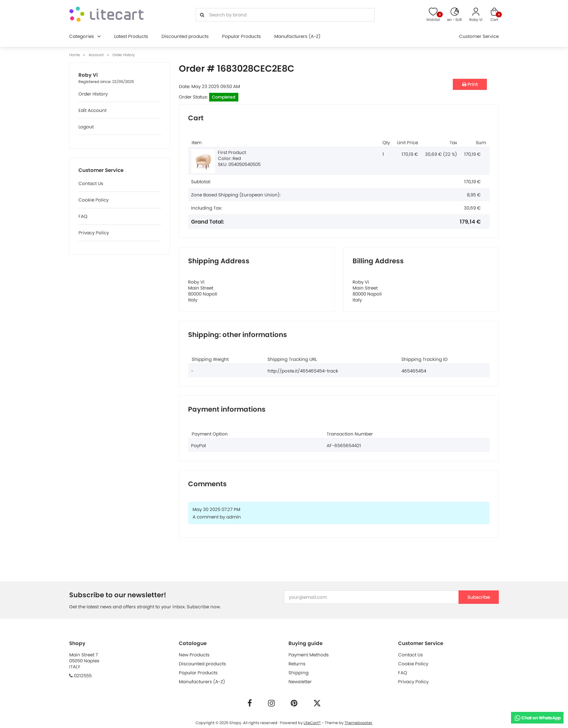
Task: Click the Chat on WhatsApp button
Action: pyautogui.click(x=537, y=718)
